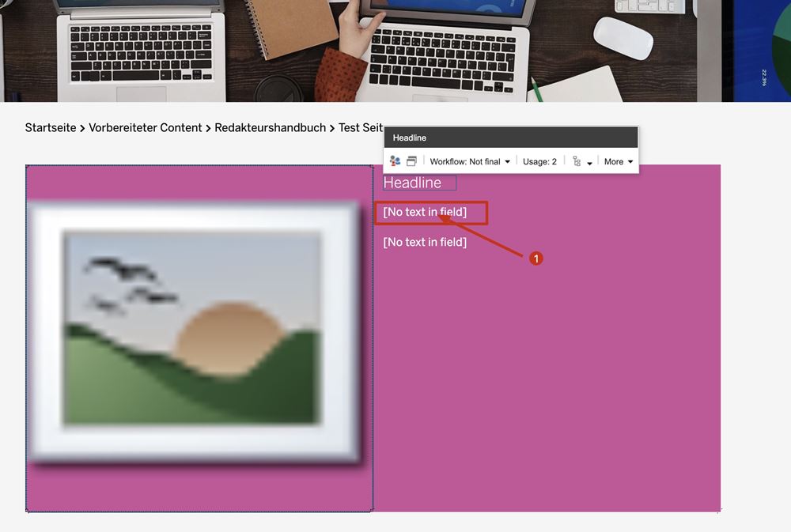Open the More dropdown menu

click(x=619, y=161)
